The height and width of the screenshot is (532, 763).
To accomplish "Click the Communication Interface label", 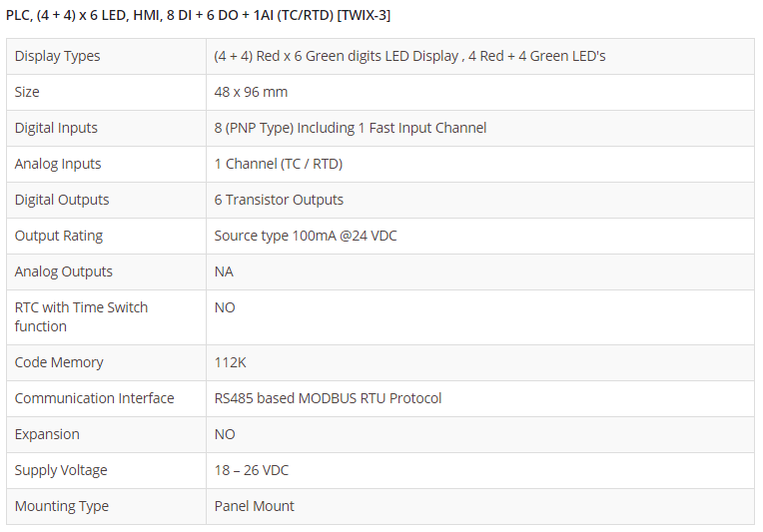I will point(94,398).
